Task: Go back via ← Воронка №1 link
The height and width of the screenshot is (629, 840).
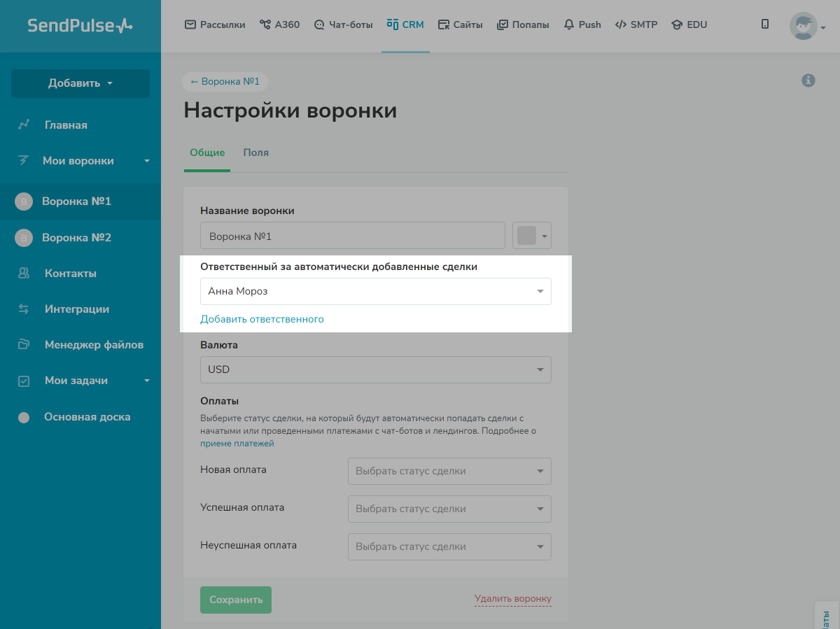Action: tap(225, 81)
